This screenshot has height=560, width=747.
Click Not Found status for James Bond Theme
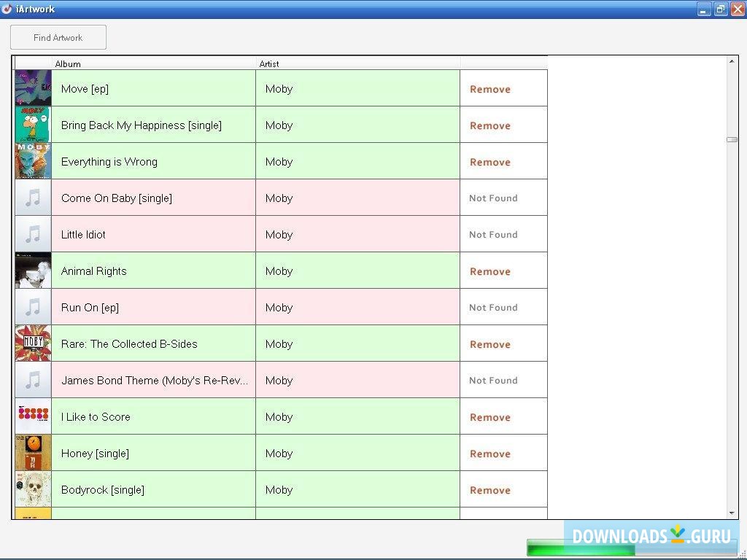point(493,381)
